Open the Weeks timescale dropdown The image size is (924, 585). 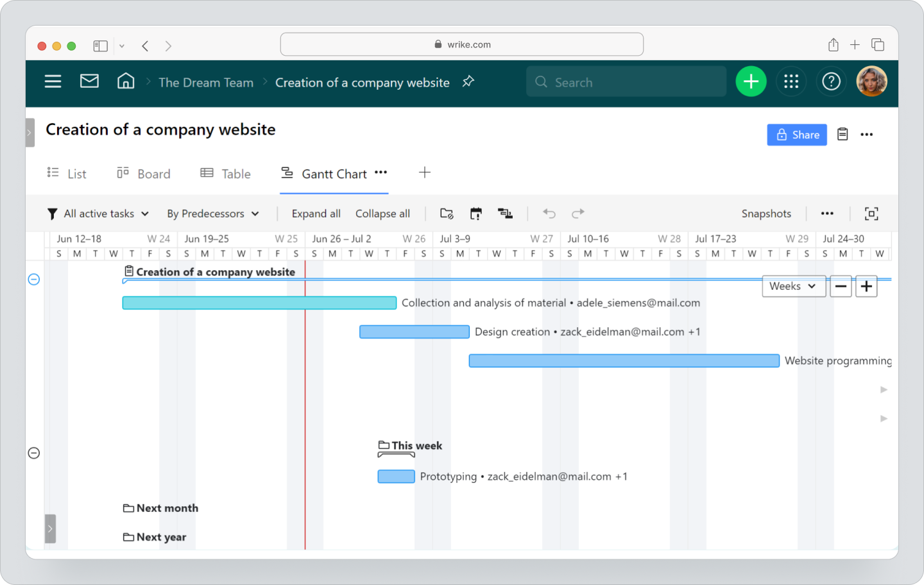pos(794,286)
